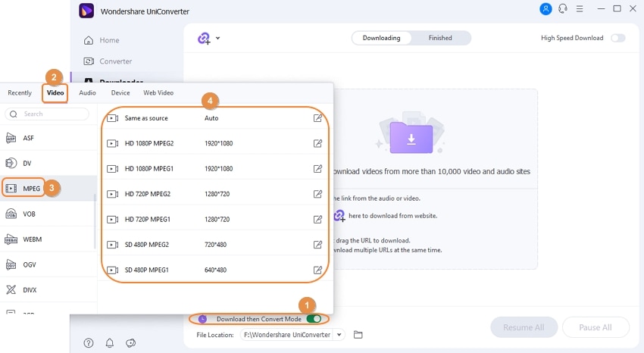
Task: Open the help question mark icon
Action: click(x=89, y=342)
